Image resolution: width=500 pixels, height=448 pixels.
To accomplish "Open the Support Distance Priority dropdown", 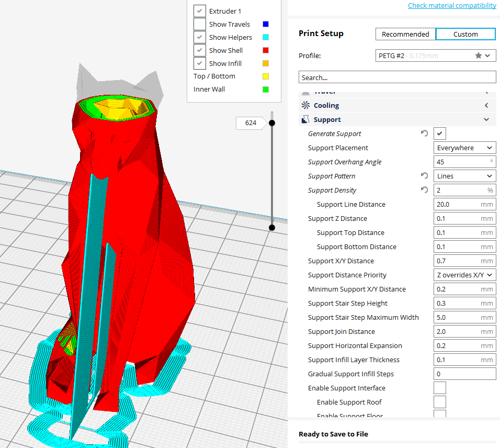I will pyautogui.click(x=464, y=275).
